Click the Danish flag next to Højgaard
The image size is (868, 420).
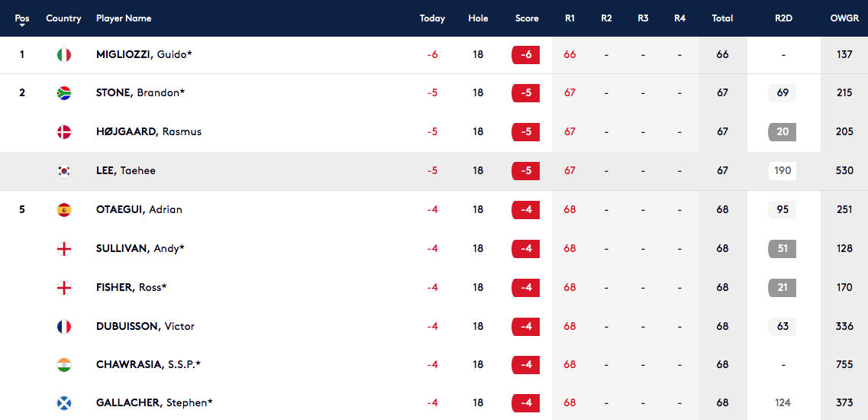pyautogui.click(x=64, y=132)
